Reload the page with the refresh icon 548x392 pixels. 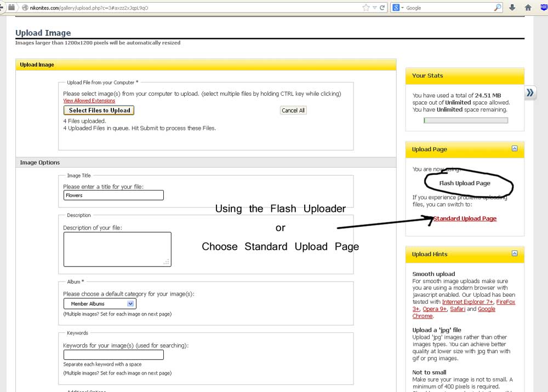(x=383, y=8)
